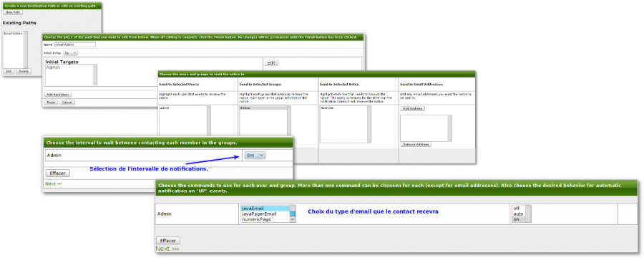Click Edit button under Existing Paths list
The height and width of the screenshot is (258, 644).
[x=8, y=71]
